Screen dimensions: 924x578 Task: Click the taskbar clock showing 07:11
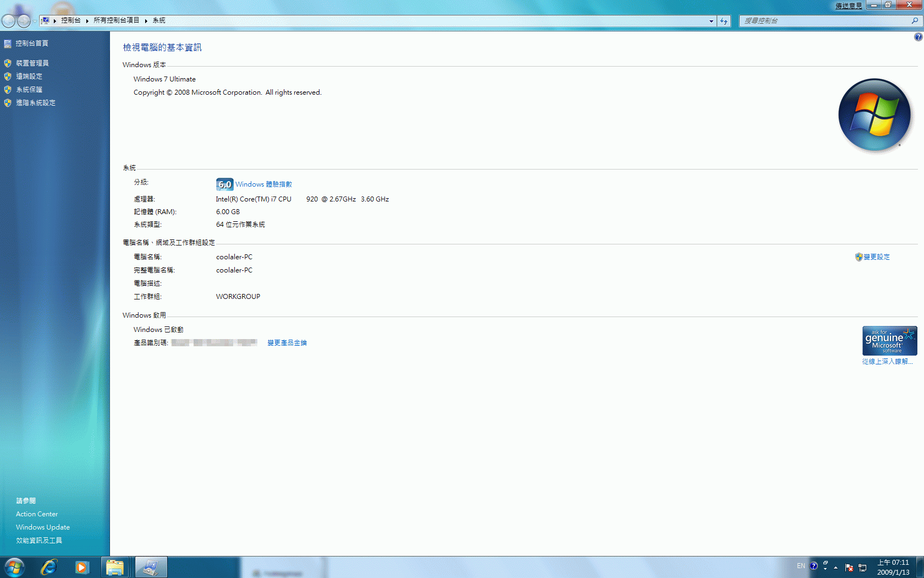click(893, 568)
